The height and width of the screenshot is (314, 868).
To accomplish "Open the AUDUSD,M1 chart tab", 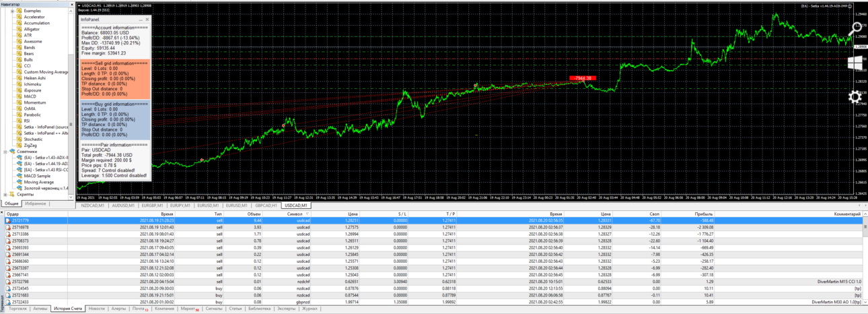I will point(124,206).
